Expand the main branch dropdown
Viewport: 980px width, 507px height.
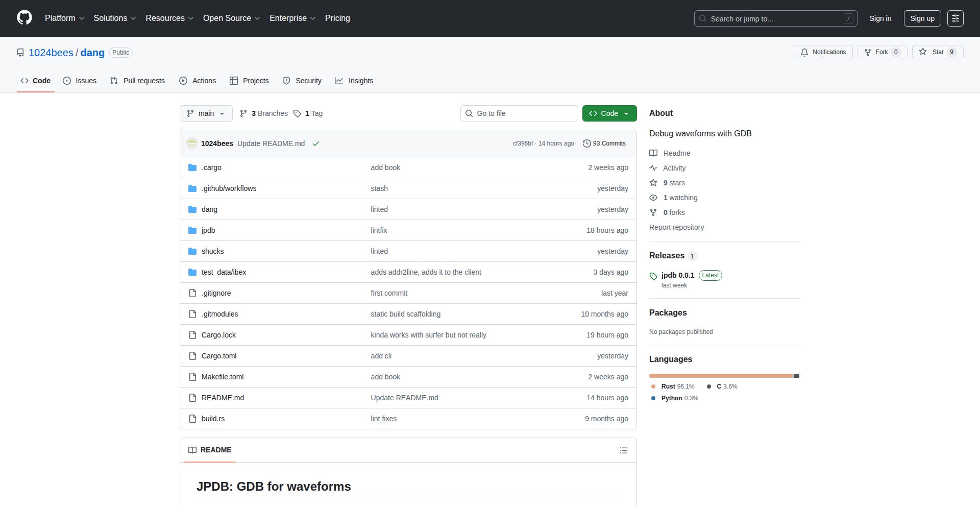[x=206, y=113]
